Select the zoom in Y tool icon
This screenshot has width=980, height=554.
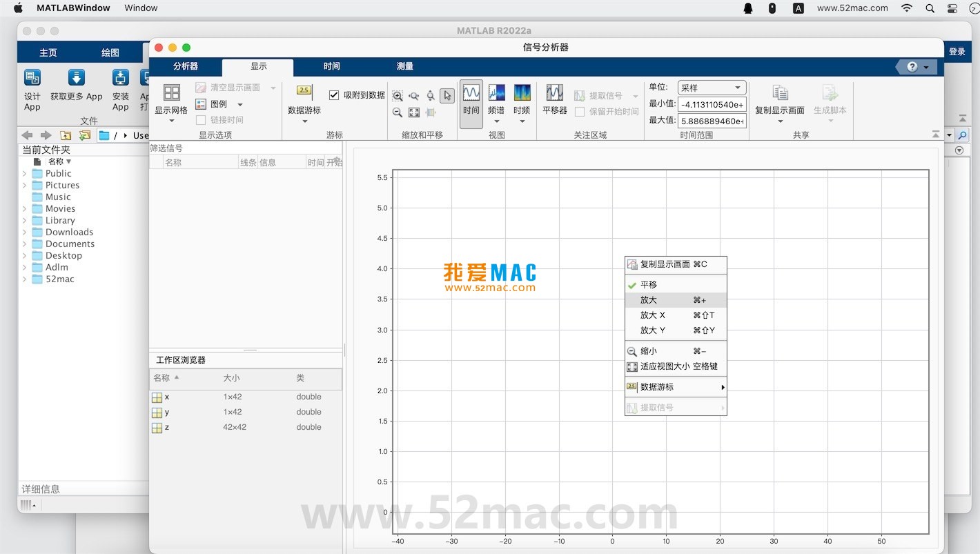point(431,96)
